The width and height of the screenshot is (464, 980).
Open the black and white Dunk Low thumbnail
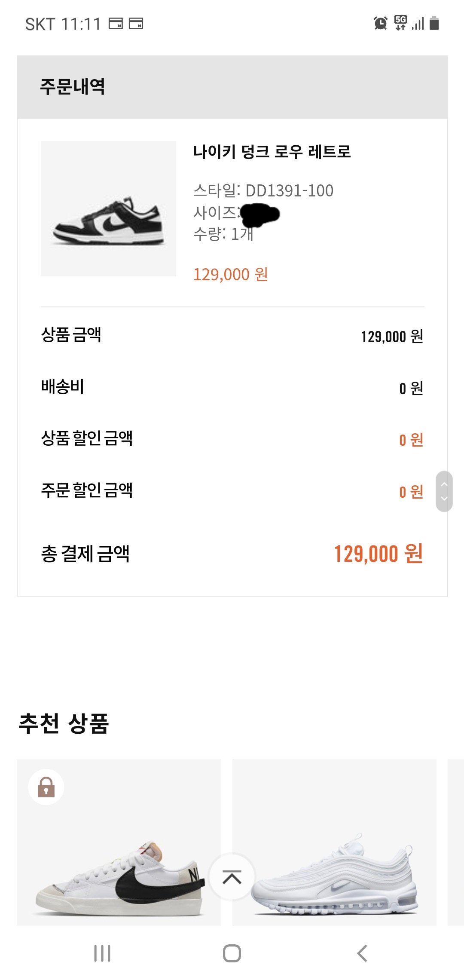pos(108,209)
